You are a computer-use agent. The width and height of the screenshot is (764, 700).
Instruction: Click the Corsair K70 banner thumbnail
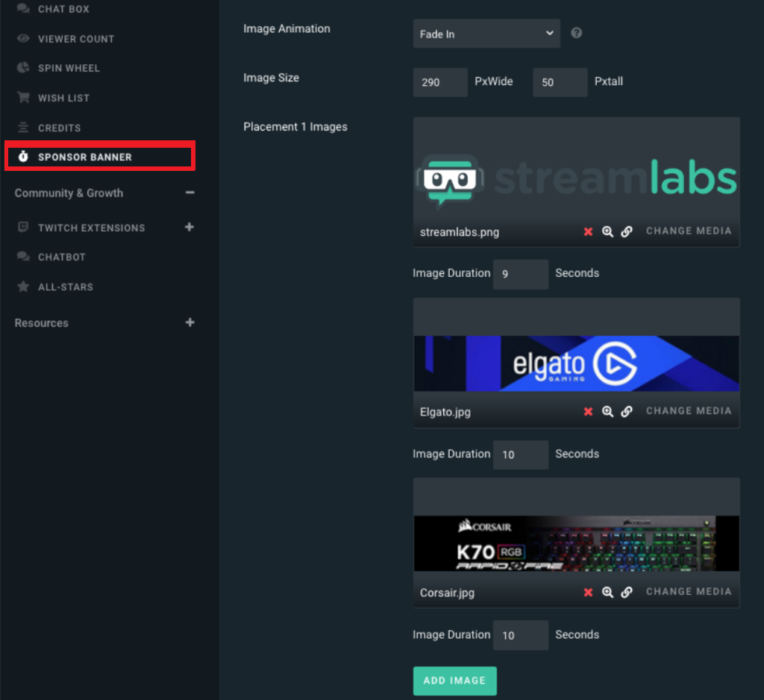coord(577,543)
